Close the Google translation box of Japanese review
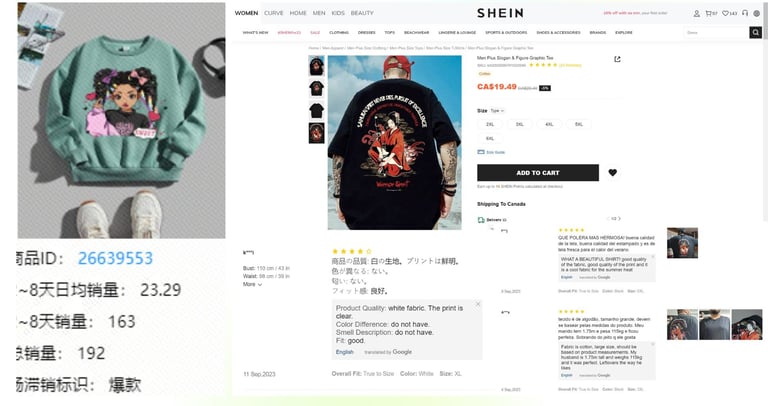This screenshot has width=768, height=406. click(x=478, y=304)
